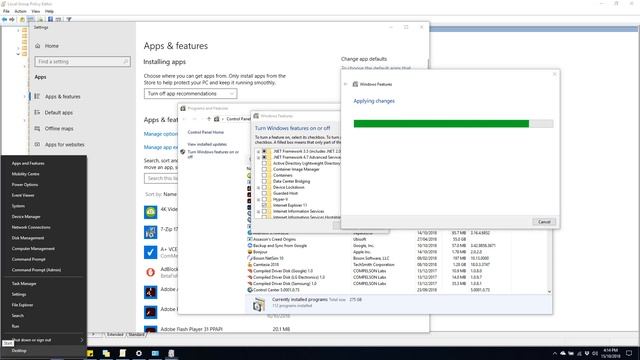The width and height of the screenshot is (640, 360).
Task: Click the up arrow in Programs and Features
Action: click(209, 119)
